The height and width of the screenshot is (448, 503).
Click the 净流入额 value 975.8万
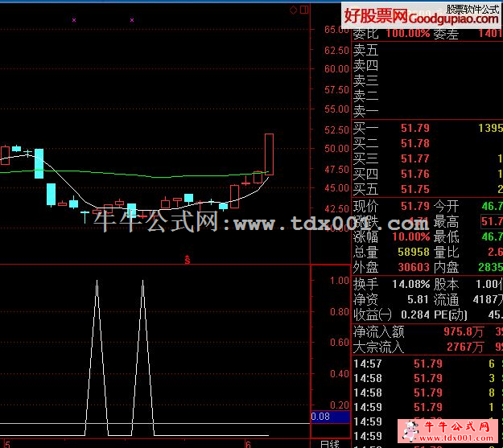tap(464, 332)
